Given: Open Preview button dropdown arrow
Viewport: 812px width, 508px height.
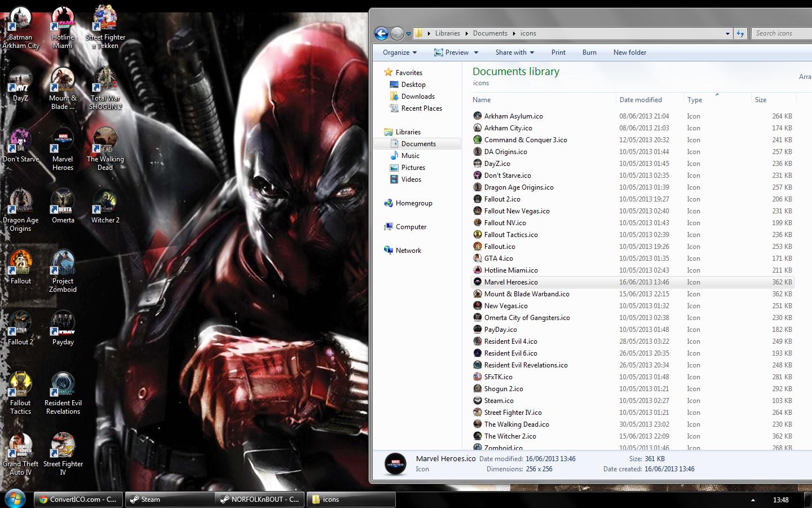Looking at the screenshot, I should point(476,52).
